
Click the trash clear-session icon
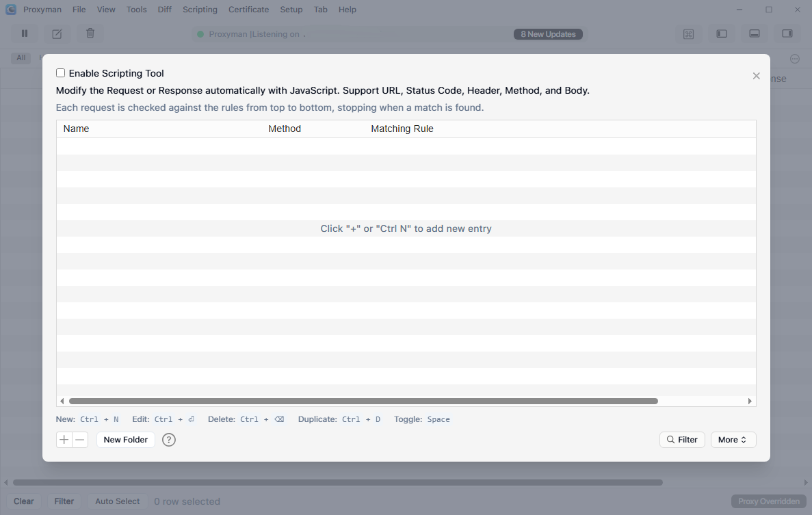[90, 34]
